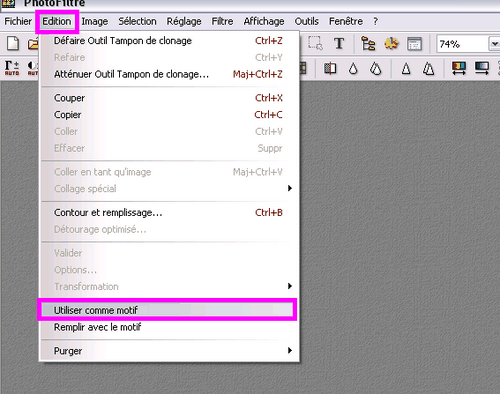This screenshot has width=500, height=394.
Task: Click the open folder icon
Action: (33, 44)
